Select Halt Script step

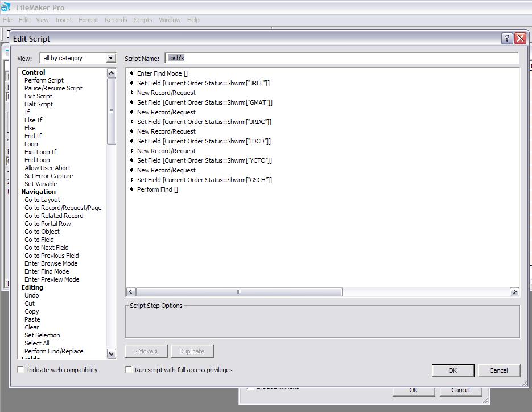(x=39, y=104)
